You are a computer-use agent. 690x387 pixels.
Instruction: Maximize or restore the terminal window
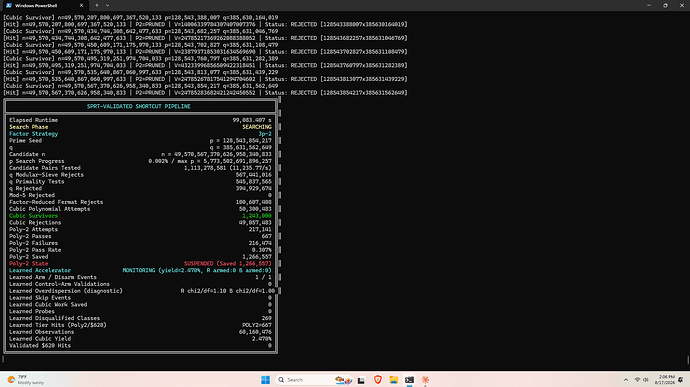665,6
